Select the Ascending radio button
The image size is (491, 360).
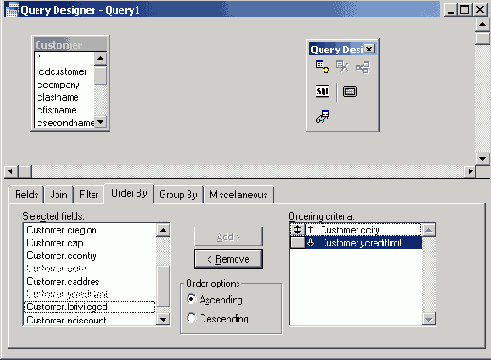point(191,299)
